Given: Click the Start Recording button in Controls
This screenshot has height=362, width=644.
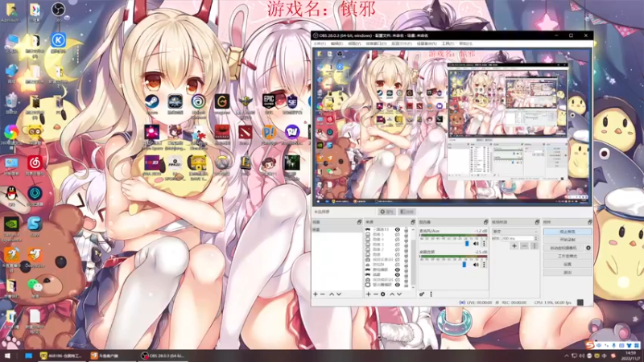Looking at the screenshot, I should (568, 240).
